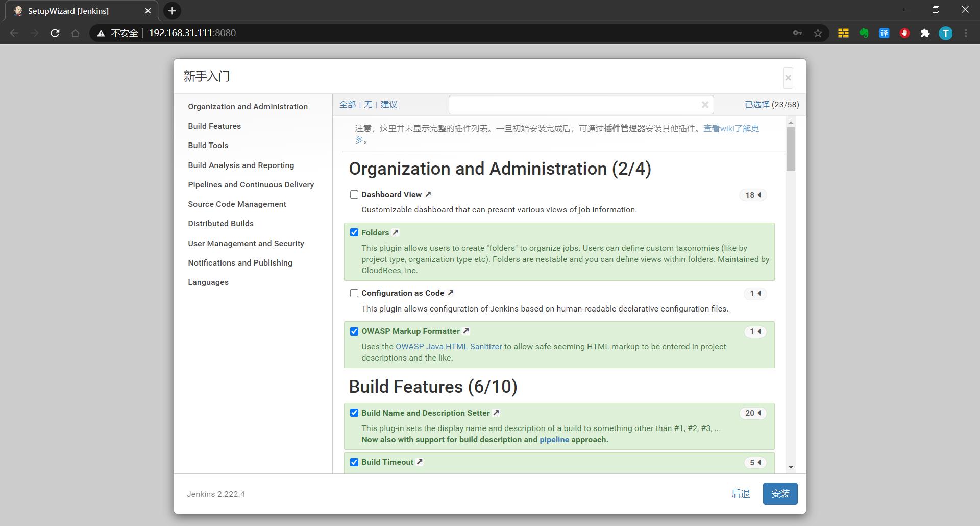Open saved password key icon

click(x=797, y=33)
